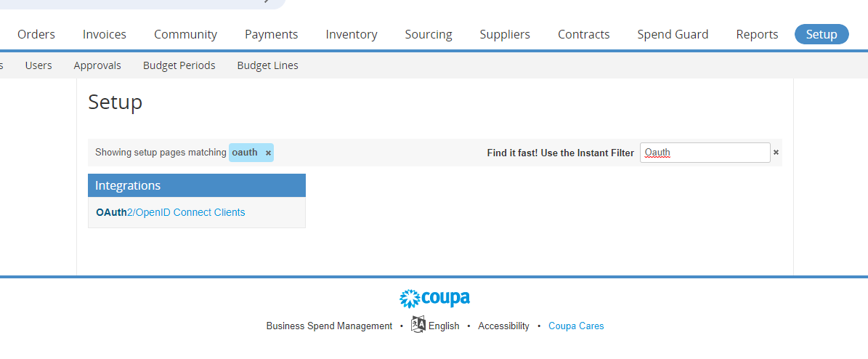Select the Budget Periods submenu item

click(x=179, y=65)
